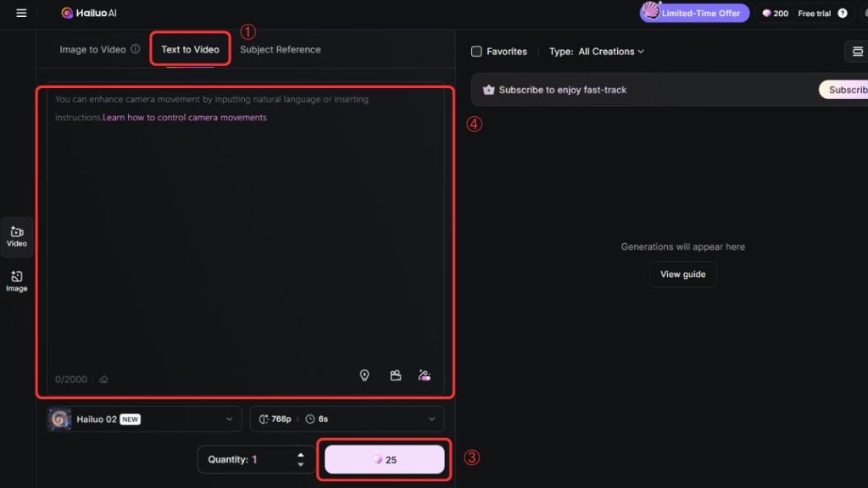Open the Hailuo 02 model dropdown
The image size is (868, 488).
coord(143,419)
